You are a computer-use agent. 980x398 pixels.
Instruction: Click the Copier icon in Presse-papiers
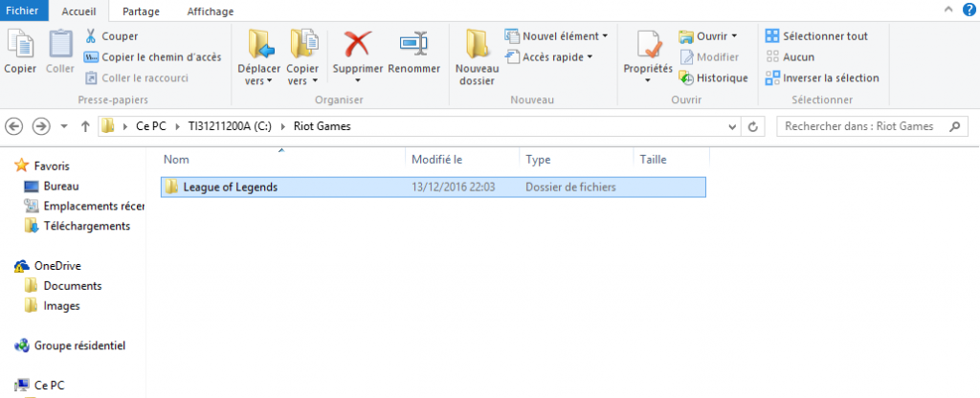pos(20,45)
